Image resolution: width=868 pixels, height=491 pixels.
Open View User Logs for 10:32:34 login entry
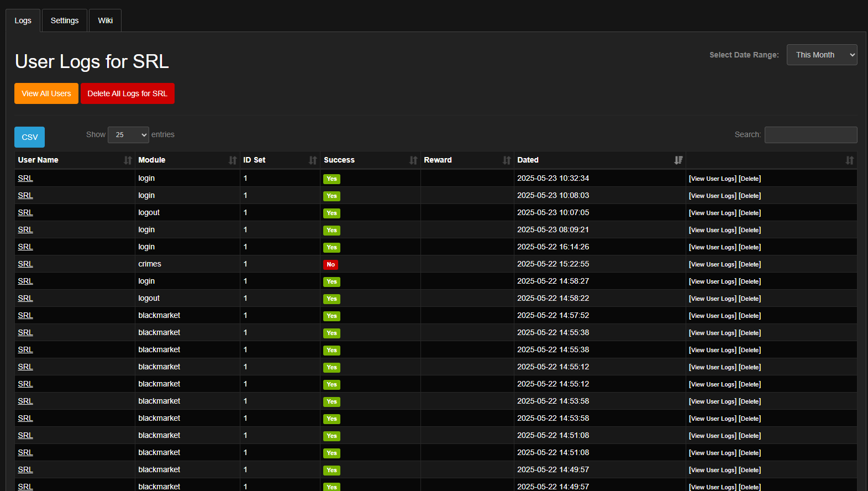coord(713,179)
